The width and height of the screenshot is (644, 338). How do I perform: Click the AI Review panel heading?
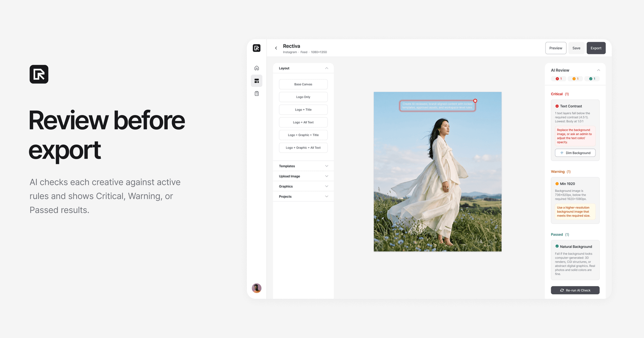(560, 70)
